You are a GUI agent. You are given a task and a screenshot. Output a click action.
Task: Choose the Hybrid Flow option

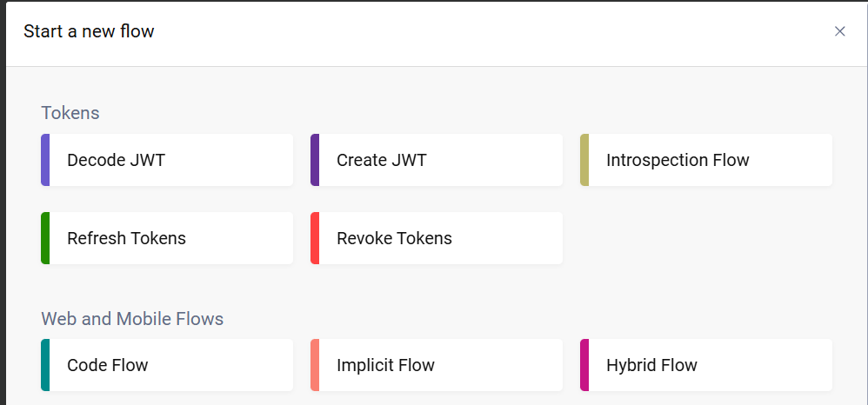pos(706,365)
